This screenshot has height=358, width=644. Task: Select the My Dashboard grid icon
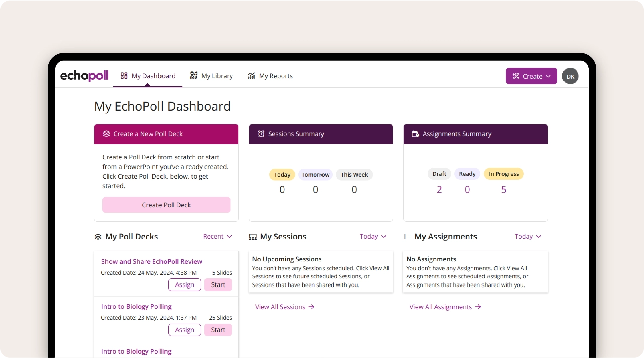pos(123,75)
